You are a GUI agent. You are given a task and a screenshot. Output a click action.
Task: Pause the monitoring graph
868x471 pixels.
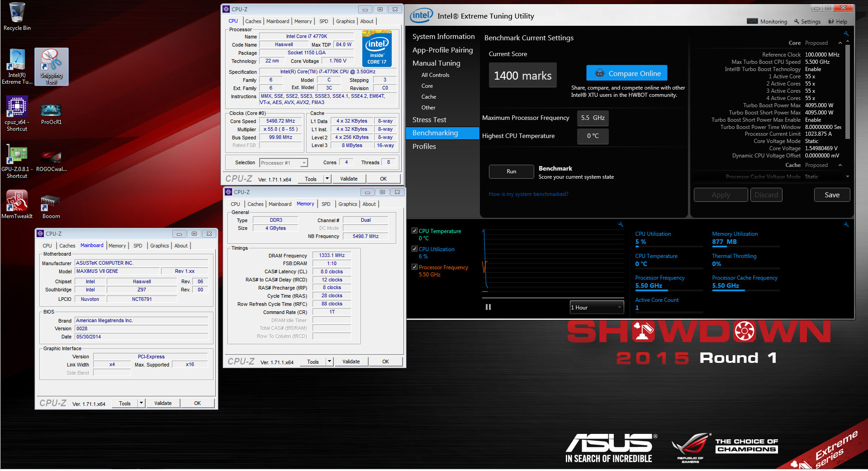click(x=488, y=307)
